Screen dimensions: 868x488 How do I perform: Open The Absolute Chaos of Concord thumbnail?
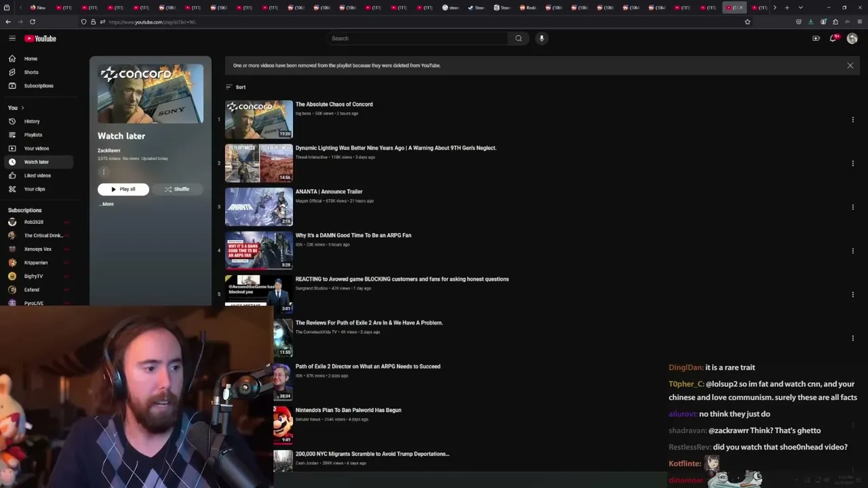pos(259,119)
